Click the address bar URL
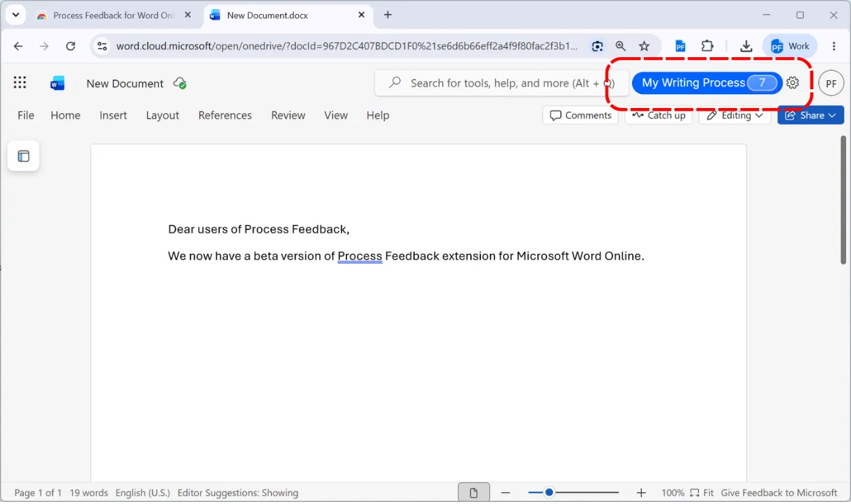 tap(346, 46)
